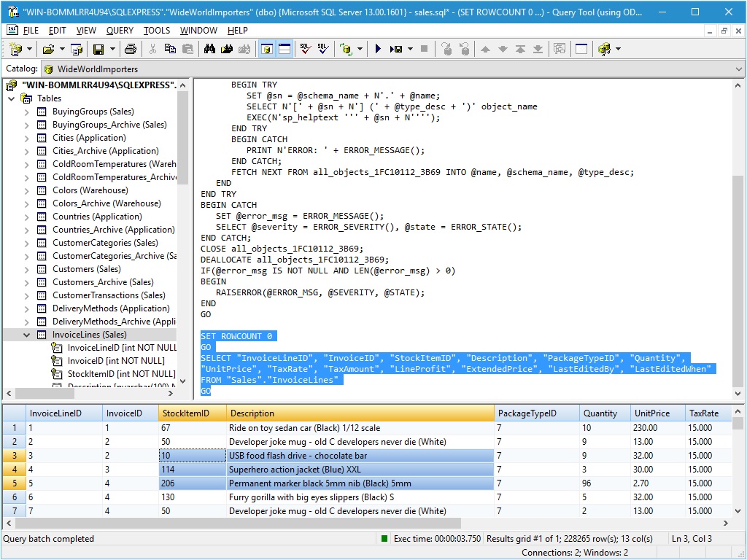
Task: Click the UnitPrice column header
Action: [652, 413]
